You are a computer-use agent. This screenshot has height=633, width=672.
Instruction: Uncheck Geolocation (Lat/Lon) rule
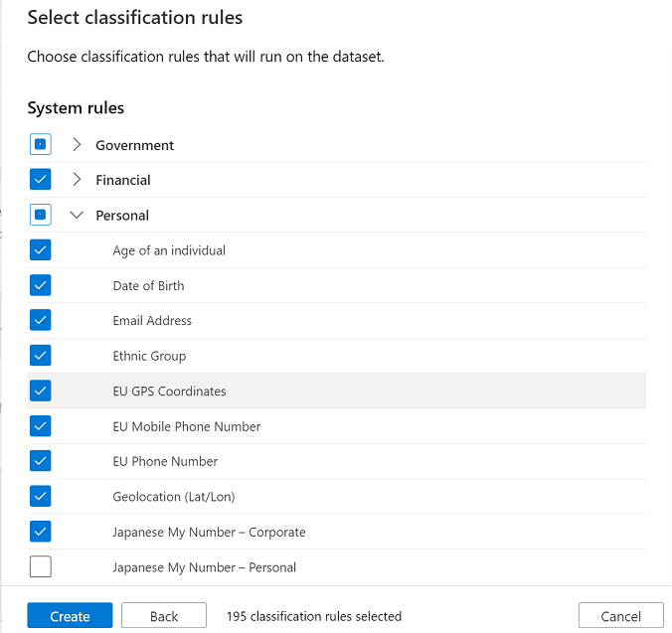coord(41,496)
